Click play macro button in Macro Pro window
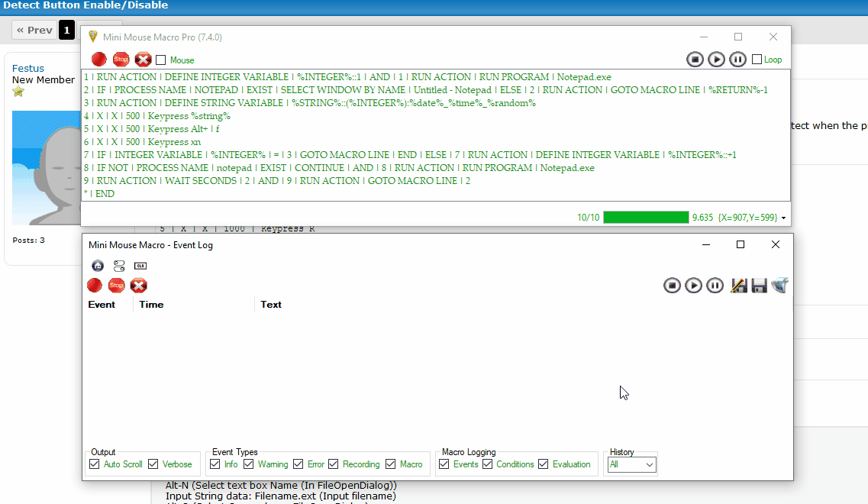The height and width of the screenshot is (504, 868). (716, 60)
